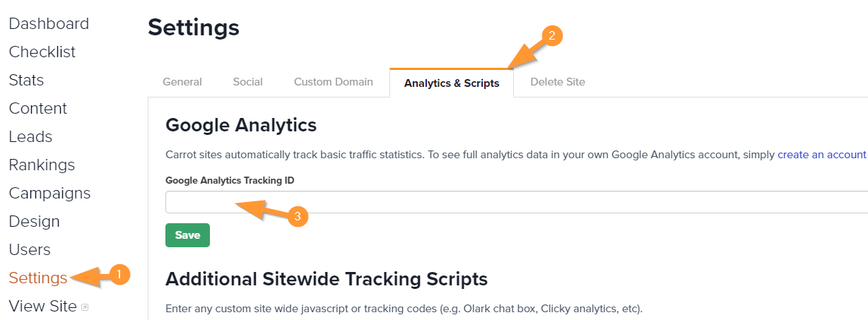Go to the Design section
Viewport: 868px width, 320px height.
[x=34, y=222]
